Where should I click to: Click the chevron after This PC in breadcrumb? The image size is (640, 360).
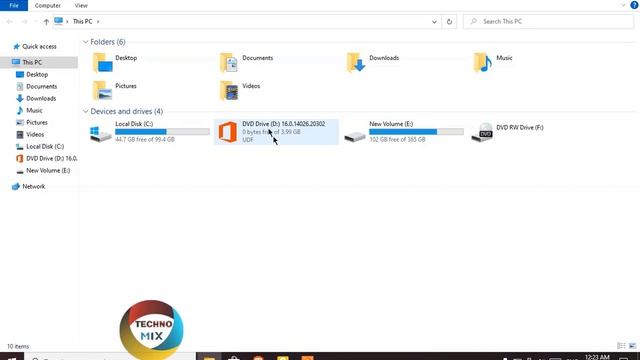(x=98, y=22)
